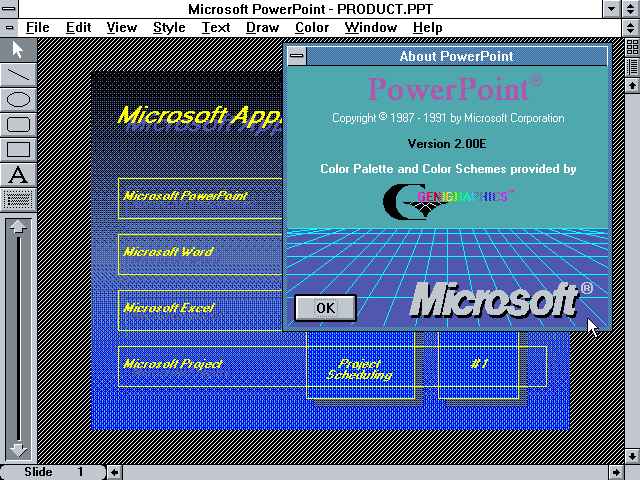Screen dimensions: 640x480
Task: Open the Text menu
Action: pyautogui.click(x=216, y=27)
